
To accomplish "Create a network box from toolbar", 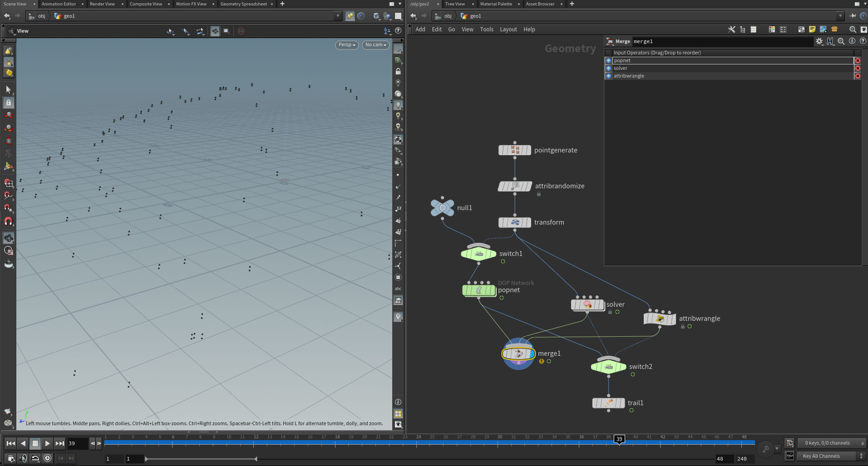I will click(x=801, y=29).
